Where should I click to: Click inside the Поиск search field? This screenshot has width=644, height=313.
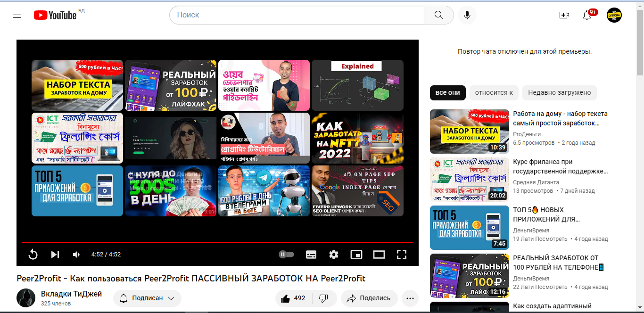[297, 15]
